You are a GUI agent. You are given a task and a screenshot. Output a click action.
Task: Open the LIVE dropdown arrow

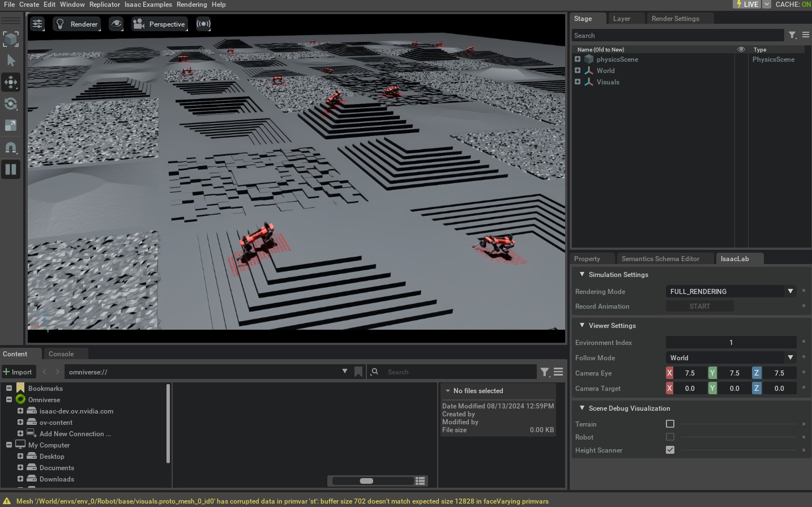click(x=767, y=4)
